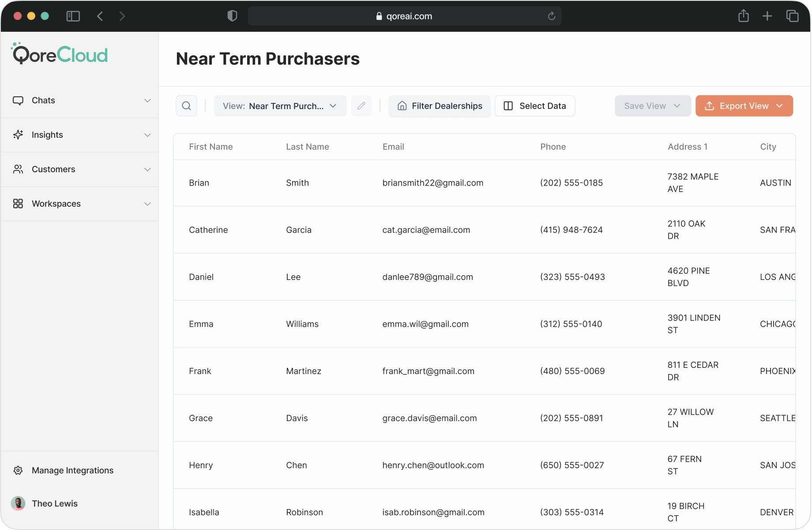Open the View Near Term Purch... dropdown
Image resolution: width=812 pixels, height=530 pixels.
coord(280,106)
